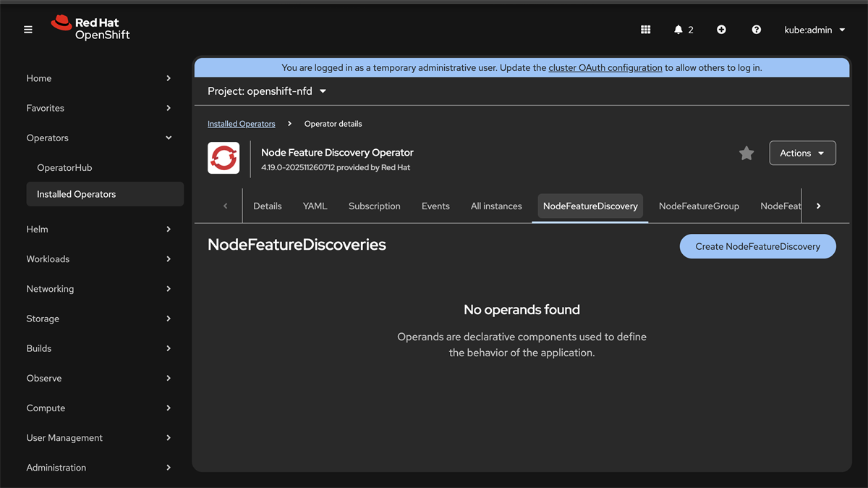
Task: Open the Actions dropdown menu
Action: 802,153
